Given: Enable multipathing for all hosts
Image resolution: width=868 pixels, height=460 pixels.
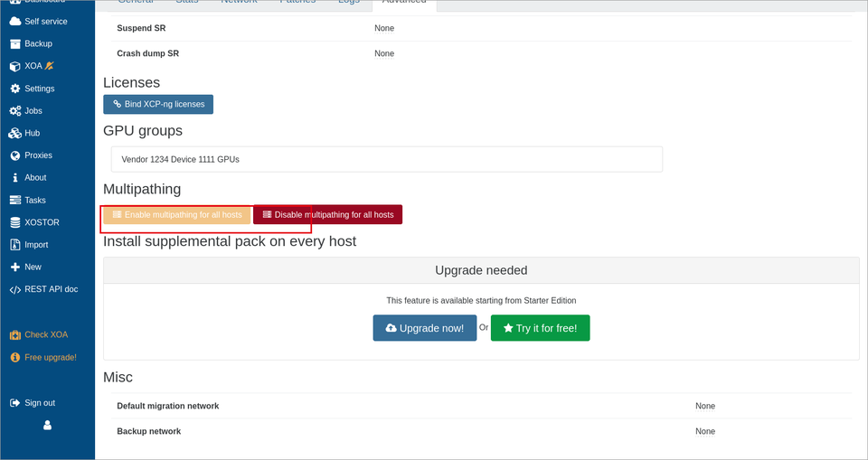Looking at the screenshot, I should [x=177, y=215].
